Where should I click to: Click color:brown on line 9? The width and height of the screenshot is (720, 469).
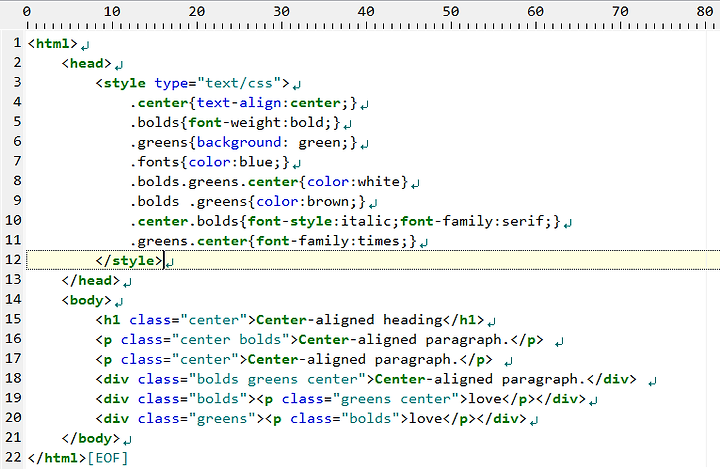(x=302, y=202)
